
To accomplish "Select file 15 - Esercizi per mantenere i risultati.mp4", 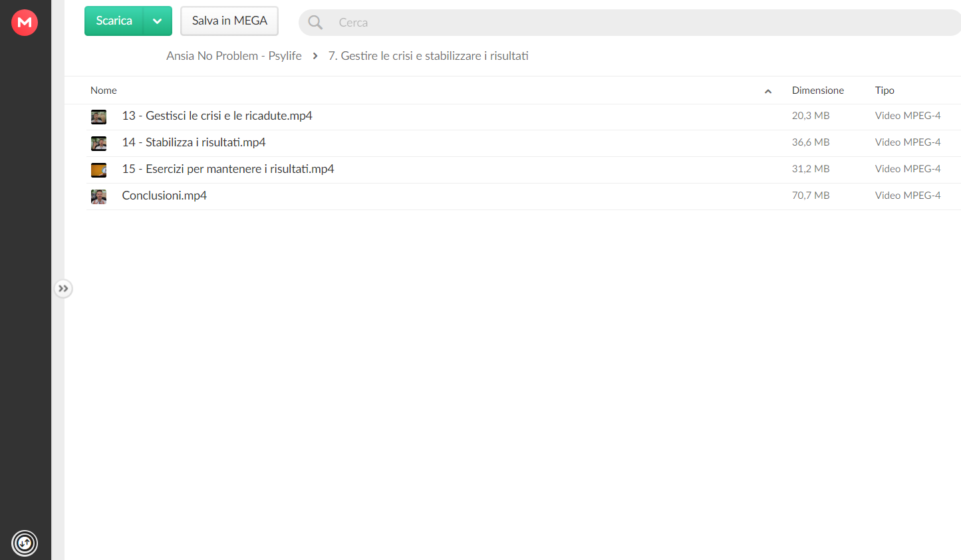I will click(x=228, y=169).
